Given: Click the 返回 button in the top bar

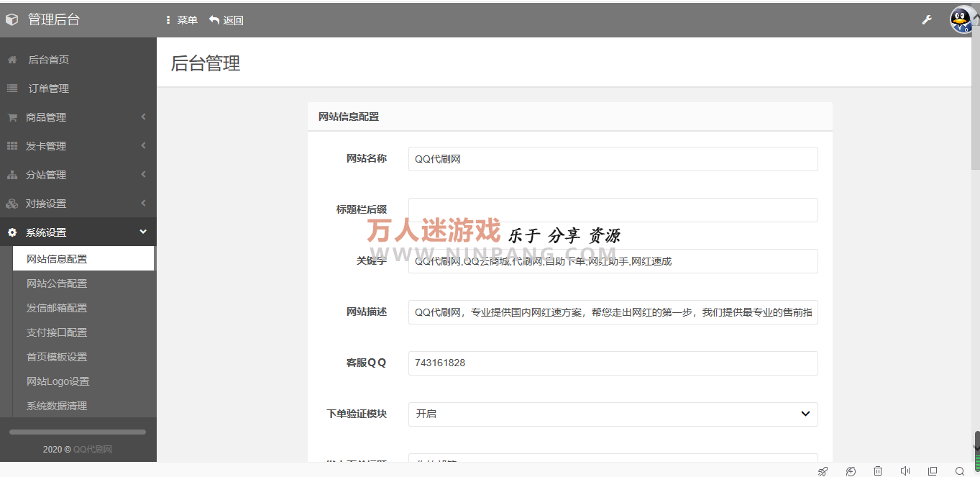Looking at the screenshot, I should (226, 19).
